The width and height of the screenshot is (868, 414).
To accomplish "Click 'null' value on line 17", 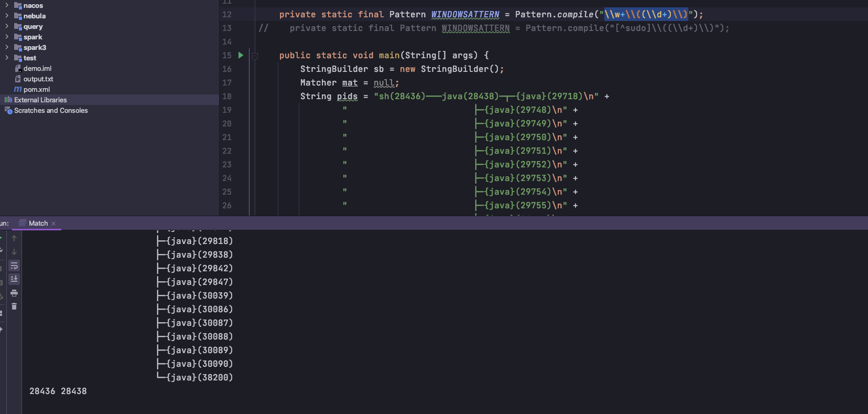I will click(x=384, y=83).
